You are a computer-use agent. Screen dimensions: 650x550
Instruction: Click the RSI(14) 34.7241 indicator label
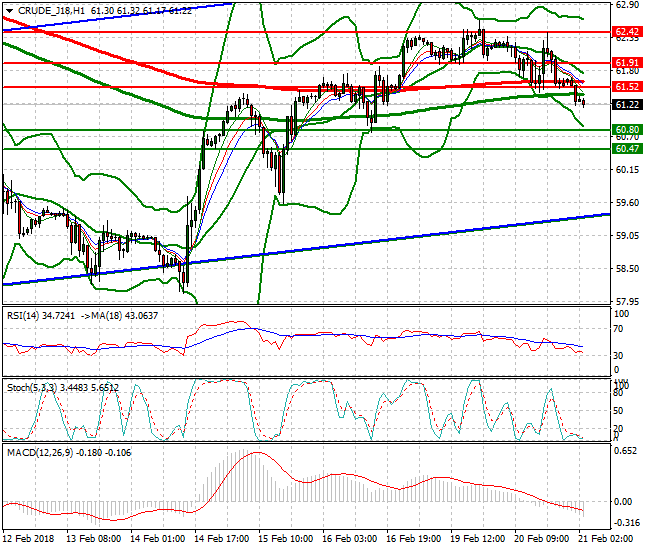(41, 316)
